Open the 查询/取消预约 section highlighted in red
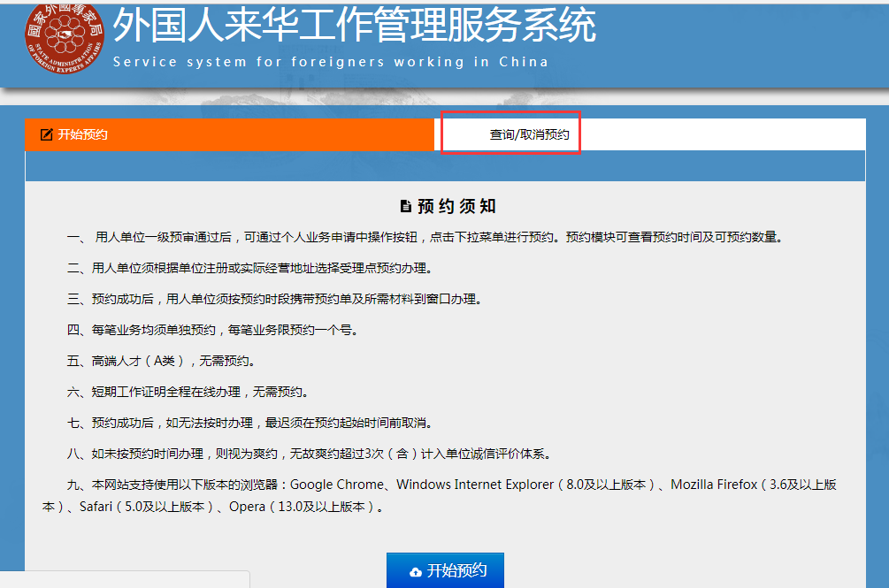Image resolution: width=889 pixels, height=588 pixels. tap(510, 134)
